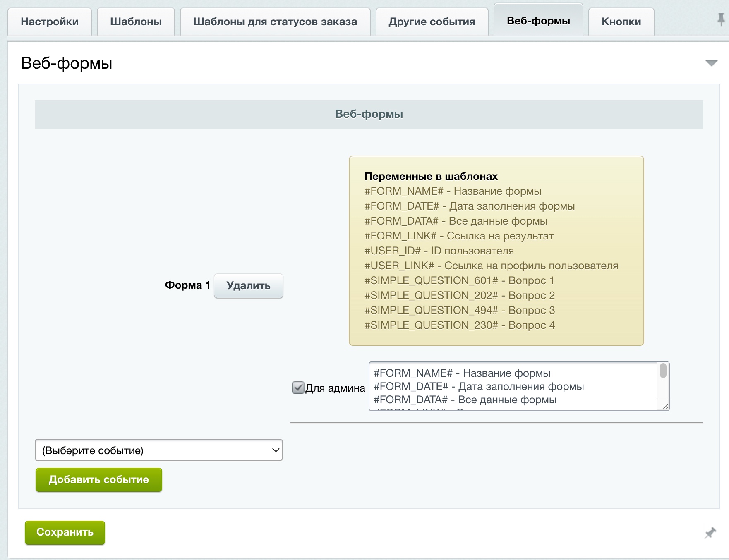Viewport: 729px width, 560px height.
Task: Click #SIMPLE_QUESTION_202# Вопрос 2 line
Action: 460,296
